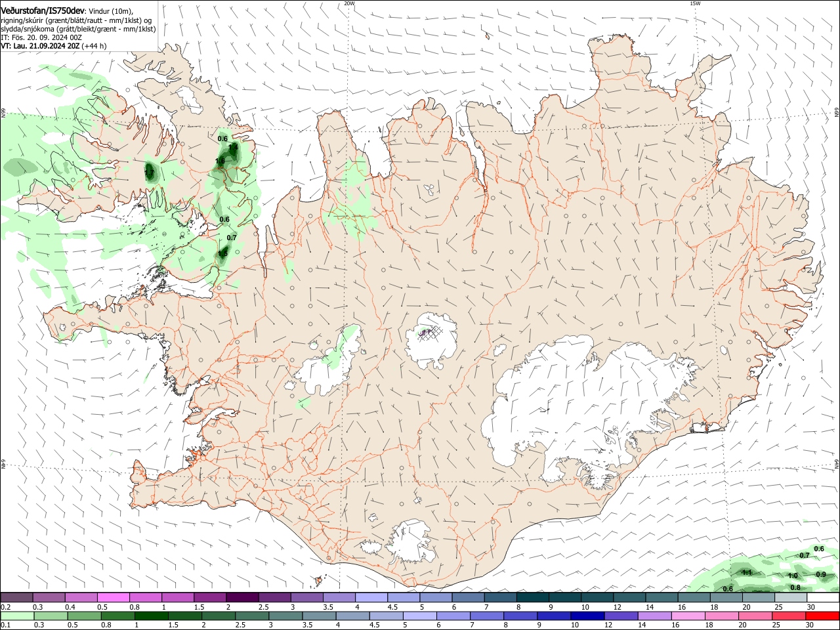The image size is (840, 630).
Task: Pick top-row pale swatch between 25 and 30
Action: (x=789, y=597)
